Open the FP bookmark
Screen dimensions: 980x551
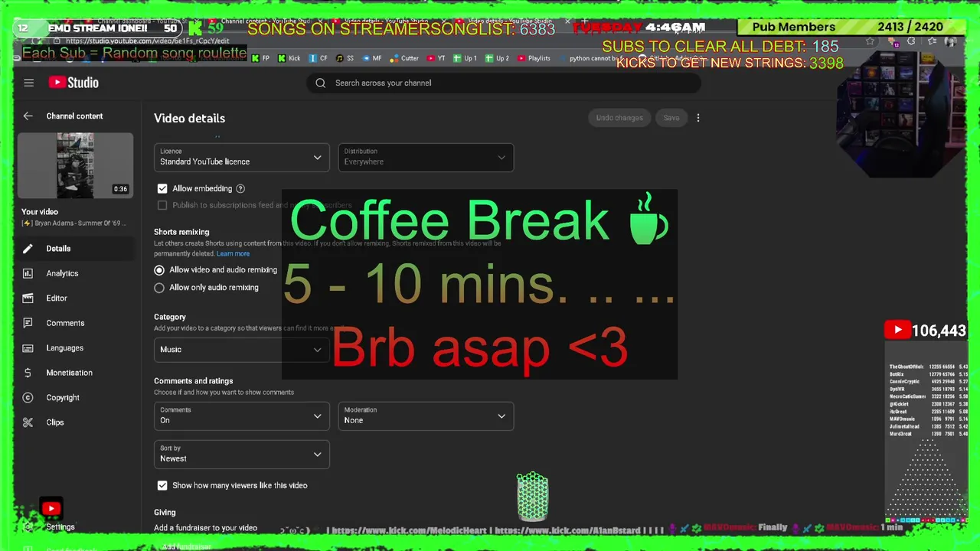[260, 58]
